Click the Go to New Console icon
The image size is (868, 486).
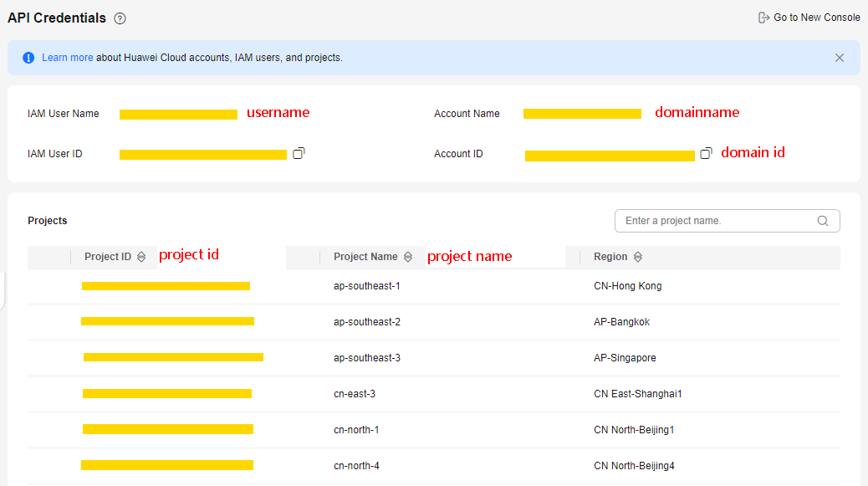click(763, 18)
